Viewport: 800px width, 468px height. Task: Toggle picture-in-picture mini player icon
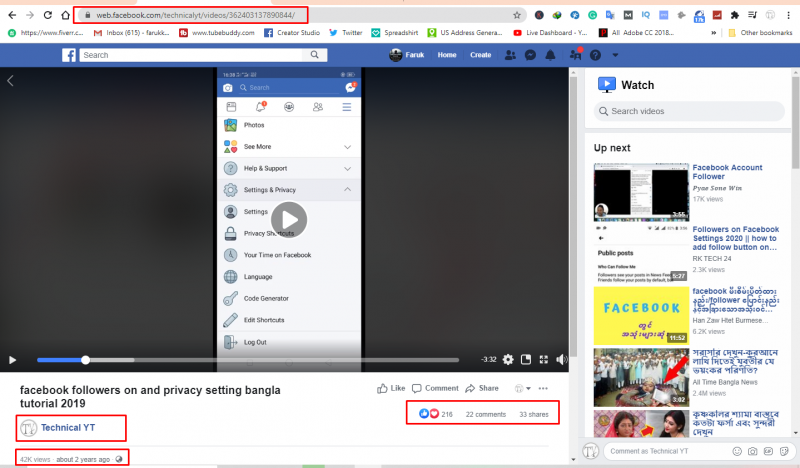point(526,360)
